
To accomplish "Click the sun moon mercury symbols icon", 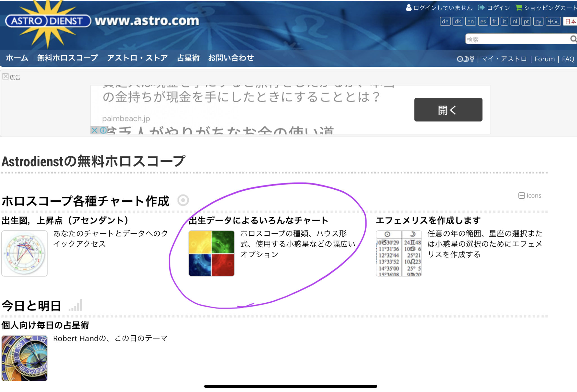I will 465,59.
